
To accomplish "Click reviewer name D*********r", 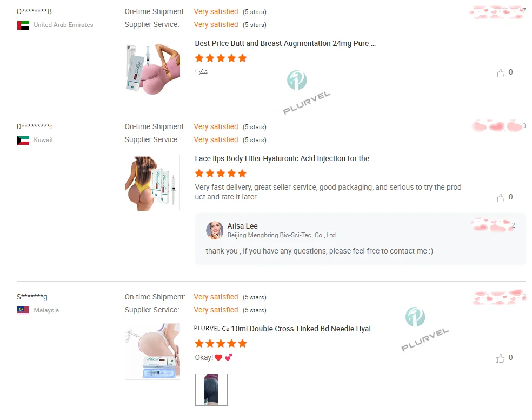I will (35, 126).
